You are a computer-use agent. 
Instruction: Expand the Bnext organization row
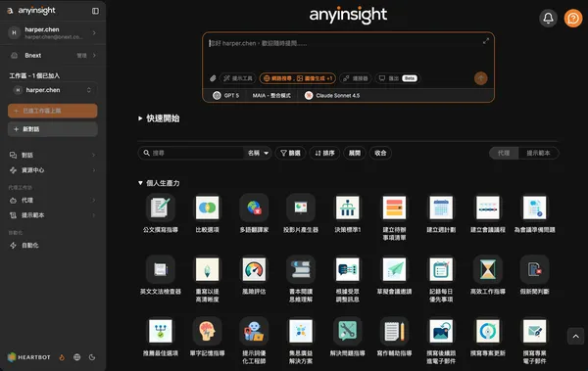click(53, 56)
